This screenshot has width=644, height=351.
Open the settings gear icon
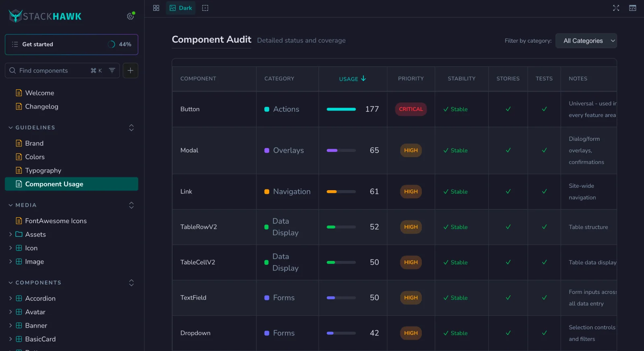pos(130,16)
